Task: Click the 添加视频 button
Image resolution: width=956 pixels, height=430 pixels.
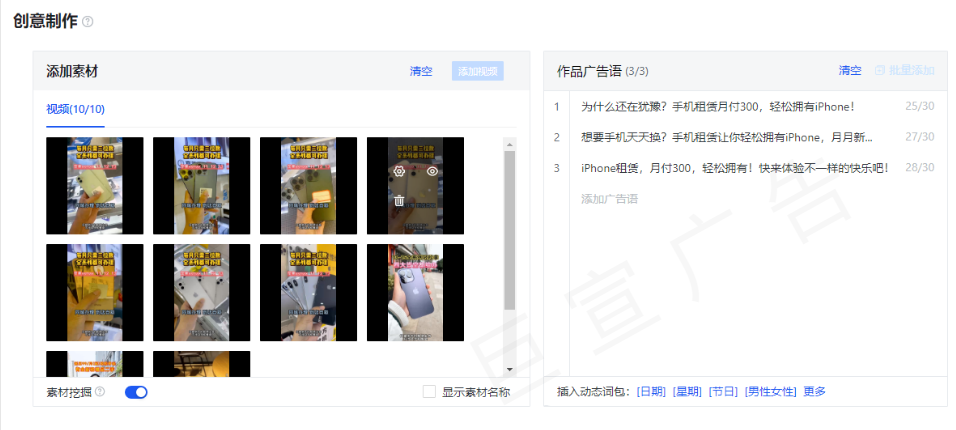Action: pos(477,71)
